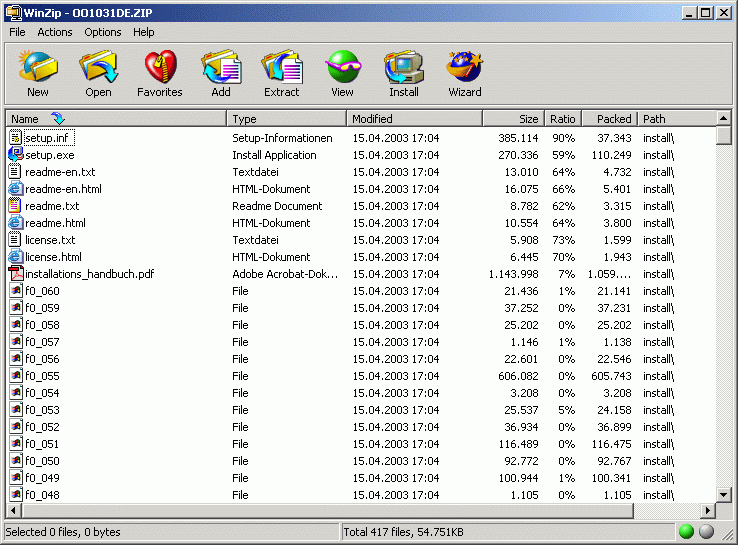738x545 pixels.
Task: Click the green status light indicator
Action: point(687,532)
